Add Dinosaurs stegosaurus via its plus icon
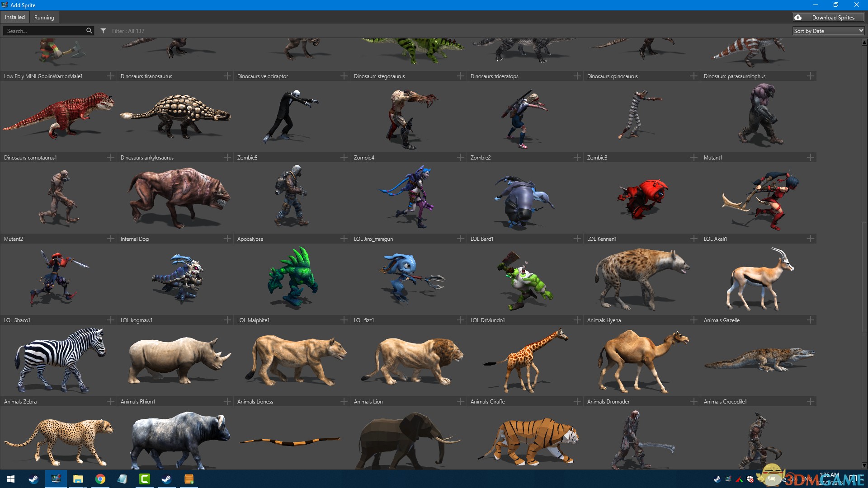Image resolution: width=868 pixels, height=488 pixels. 461,76
